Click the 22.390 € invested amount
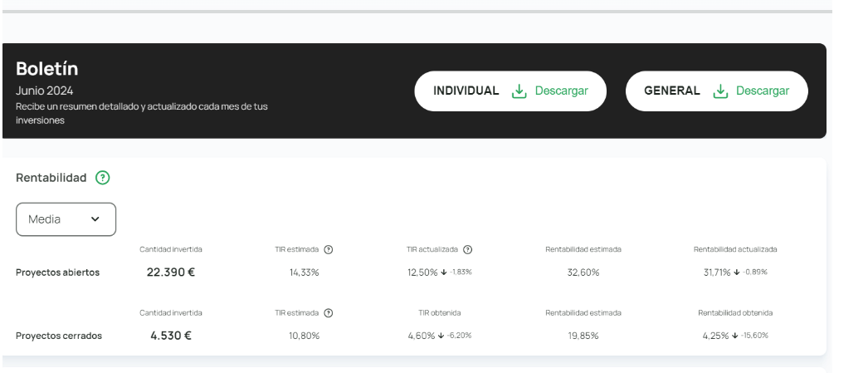868x373 pixels. 171,272
